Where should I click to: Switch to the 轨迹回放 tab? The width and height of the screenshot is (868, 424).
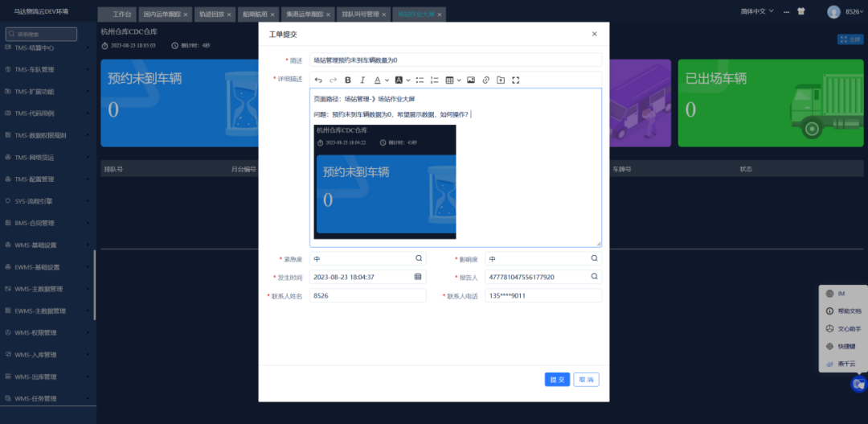212,14
